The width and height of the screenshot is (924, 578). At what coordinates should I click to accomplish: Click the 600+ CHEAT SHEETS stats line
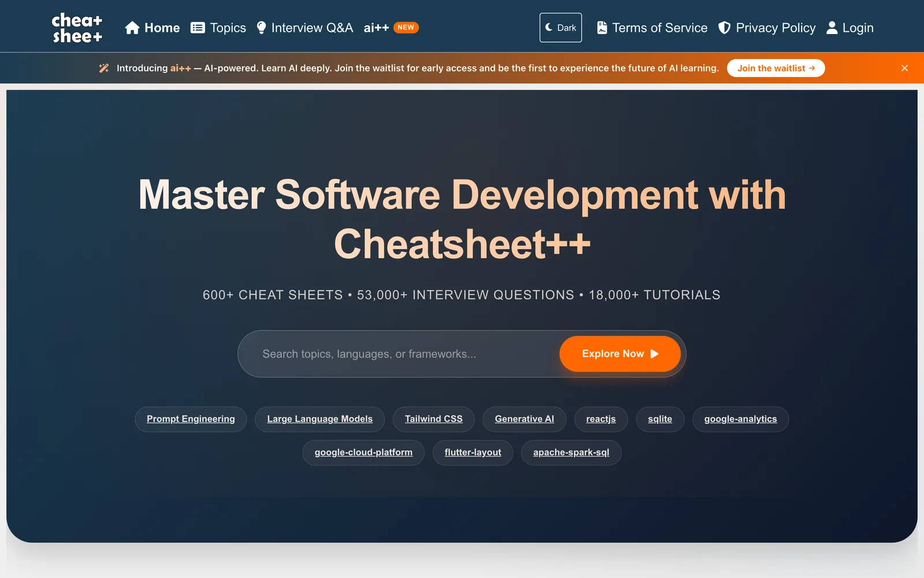(x=461, y=295)
